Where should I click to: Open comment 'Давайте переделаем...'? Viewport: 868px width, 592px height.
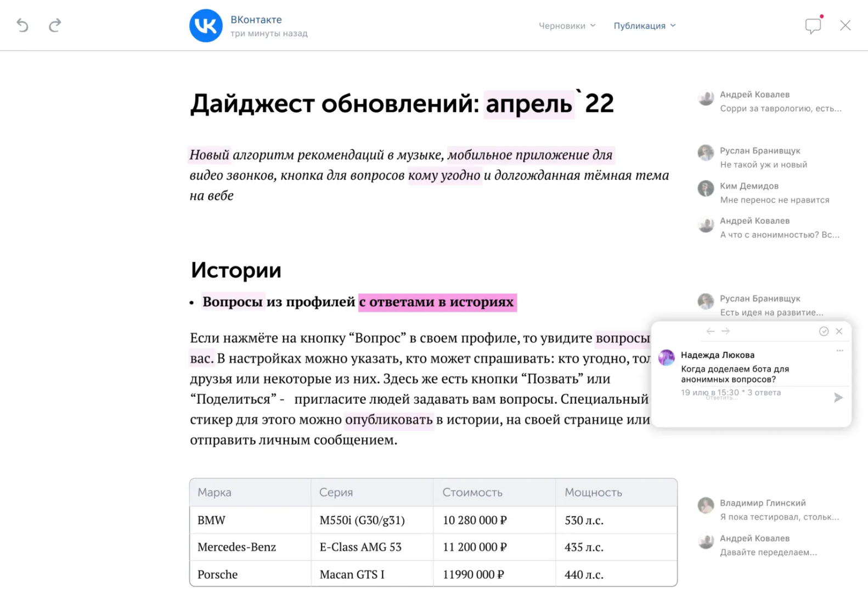[768, 552]
